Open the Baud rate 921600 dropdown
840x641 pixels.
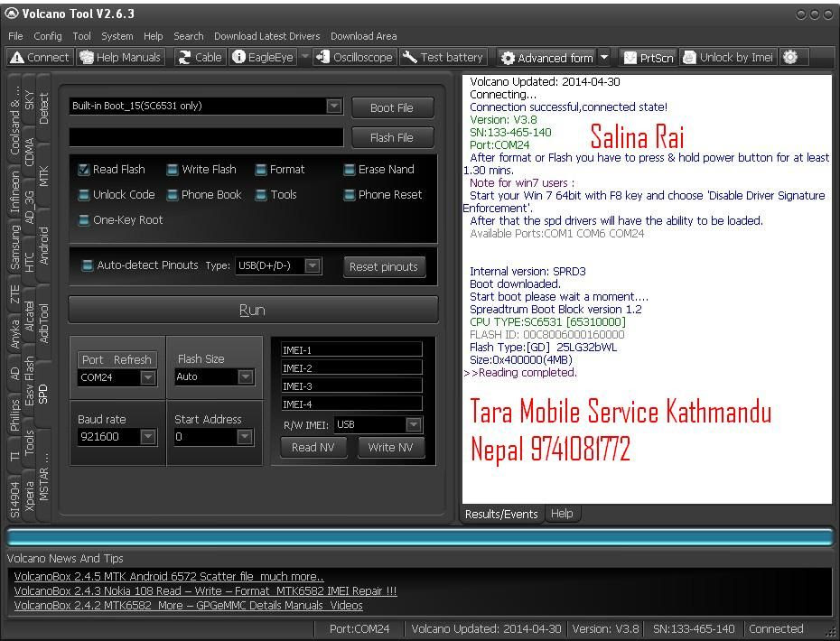point(148,437)
